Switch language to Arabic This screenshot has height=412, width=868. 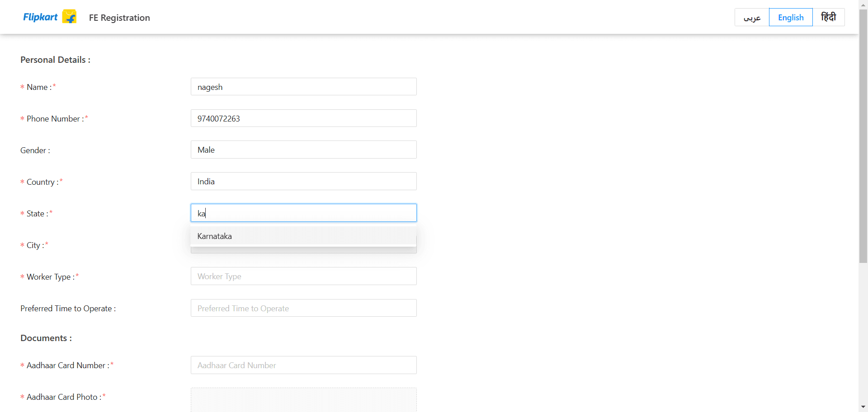[x=752, y=17]
